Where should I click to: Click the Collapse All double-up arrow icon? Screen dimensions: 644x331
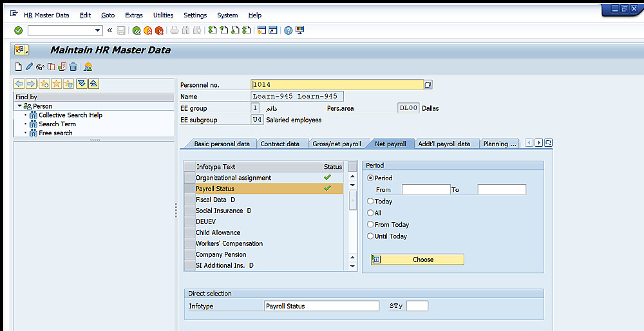93,84
